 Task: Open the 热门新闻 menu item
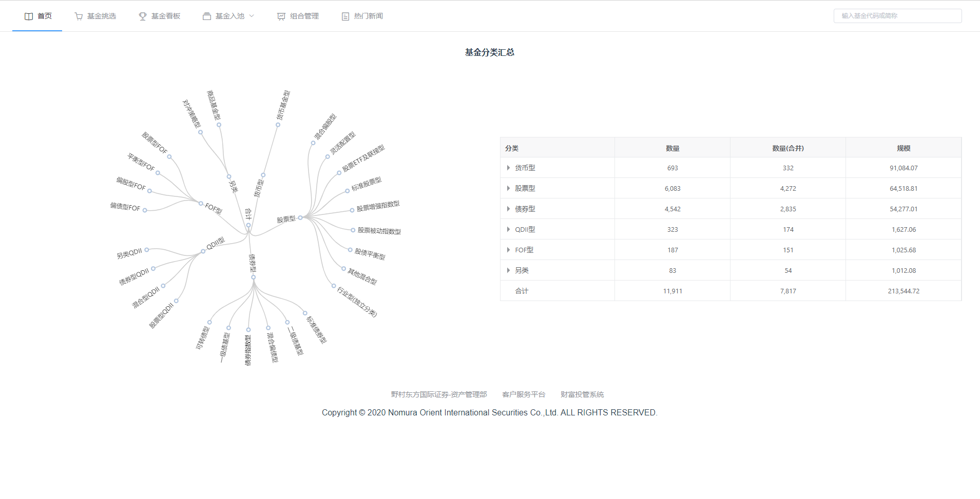(x=362, y=16)
